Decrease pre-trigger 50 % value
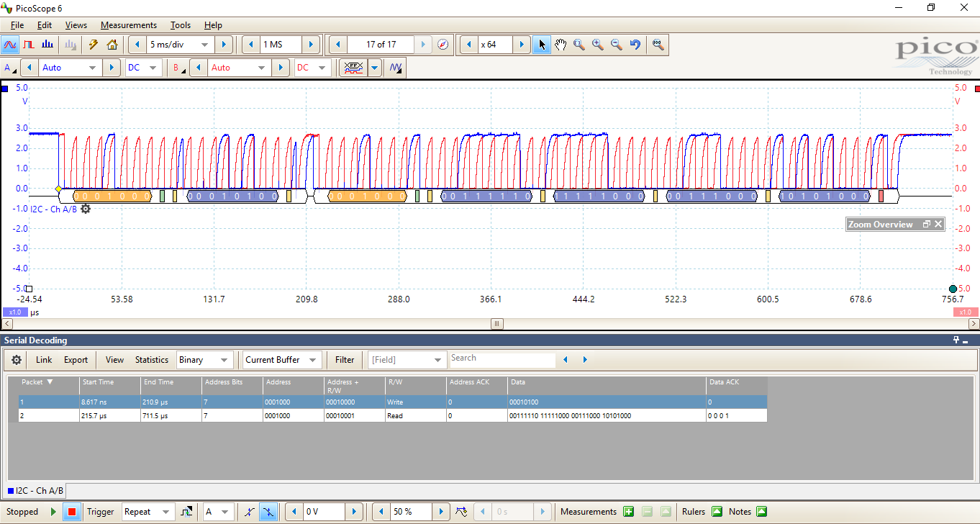Viewport: 980px width, 524px height. (x=381, y=512)
